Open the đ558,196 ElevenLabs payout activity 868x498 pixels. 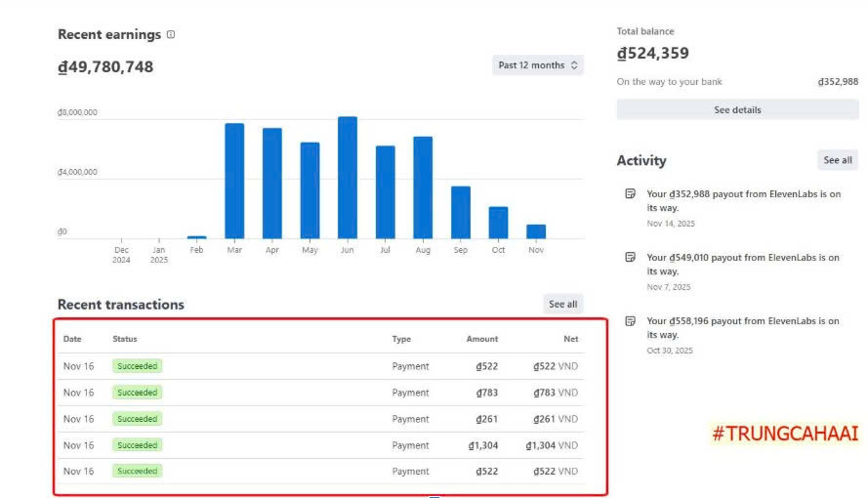coord(742,327)
